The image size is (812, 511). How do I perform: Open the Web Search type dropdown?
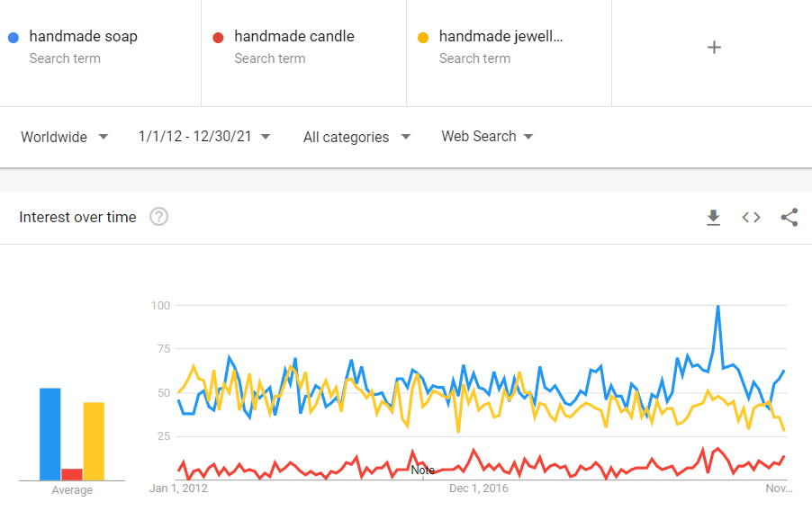click(x=487, y=137)
